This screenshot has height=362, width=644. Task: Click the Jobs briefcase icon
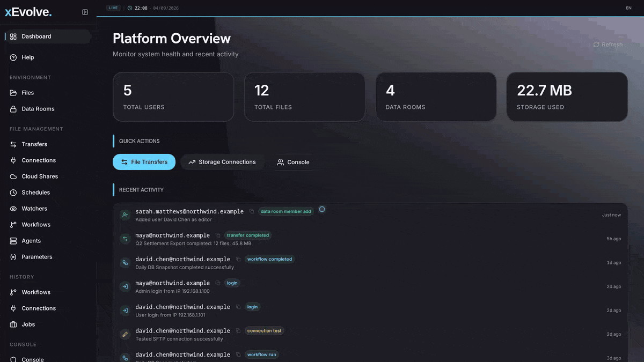[x=13, y=324]
